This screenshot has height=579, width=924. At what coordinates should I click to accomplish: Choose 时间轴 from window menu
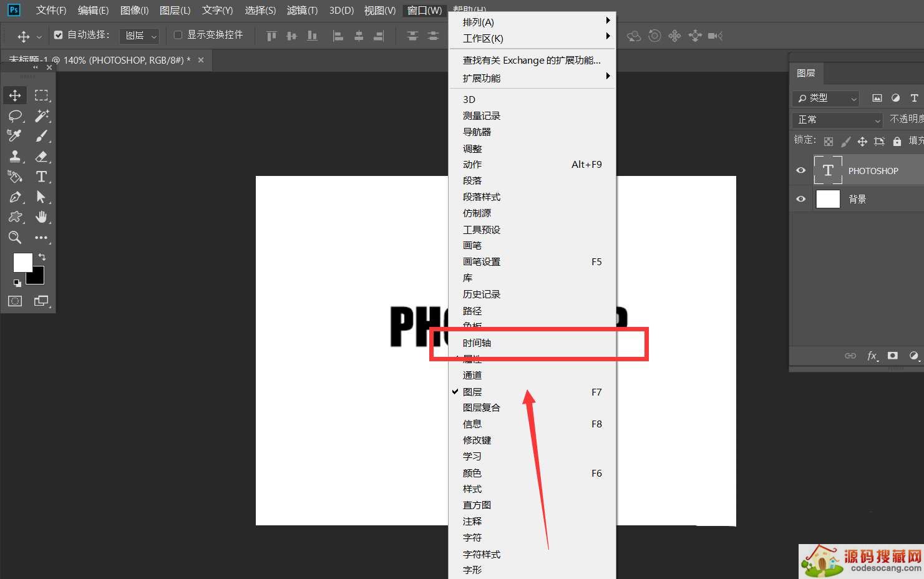(532, 343)
